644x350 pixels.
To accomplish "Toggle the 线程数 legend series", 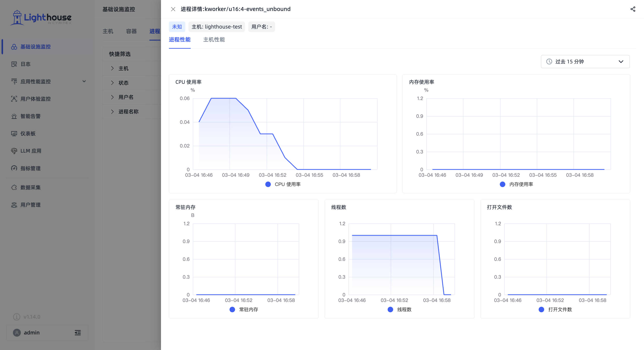I will click(400, 309).
